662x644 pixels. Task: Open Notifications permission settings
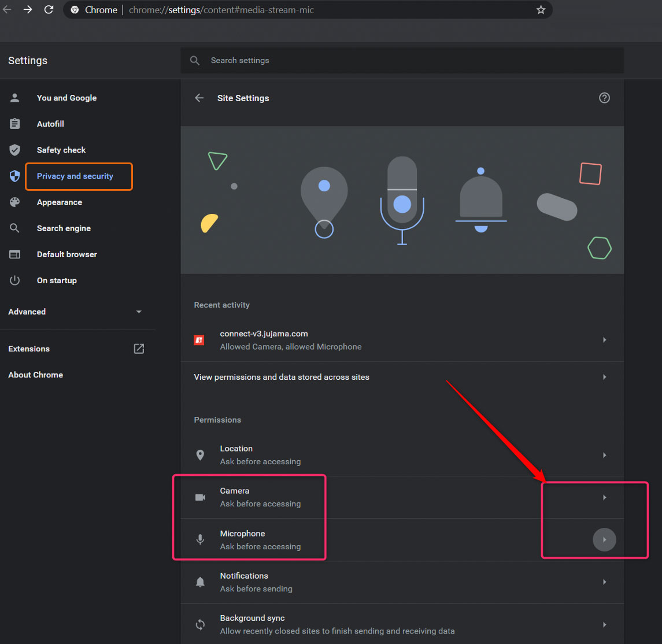[402, 582]
